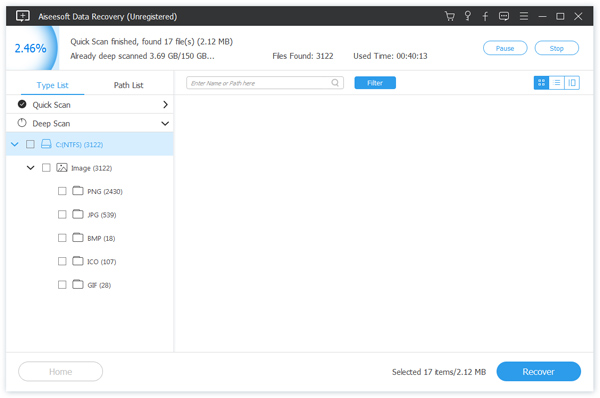The image size is (600, 398).
Task: Switch to the Path List tab
Action: click(x=129, y=85)
